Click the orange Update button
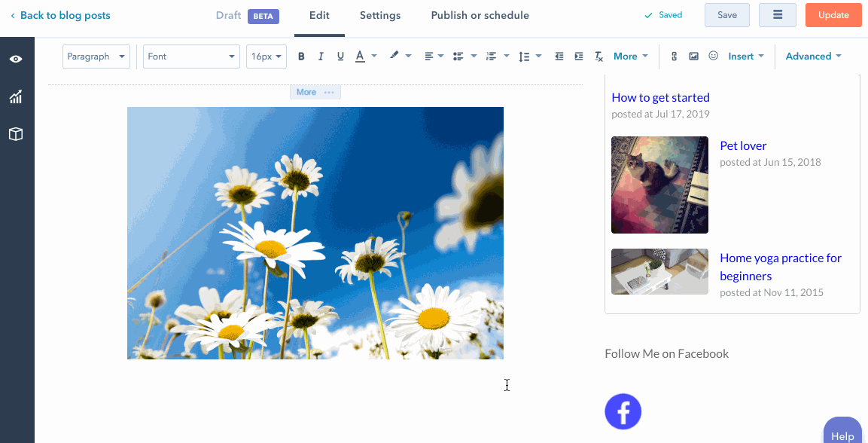868x443 pixels. [x=833, y=15]
